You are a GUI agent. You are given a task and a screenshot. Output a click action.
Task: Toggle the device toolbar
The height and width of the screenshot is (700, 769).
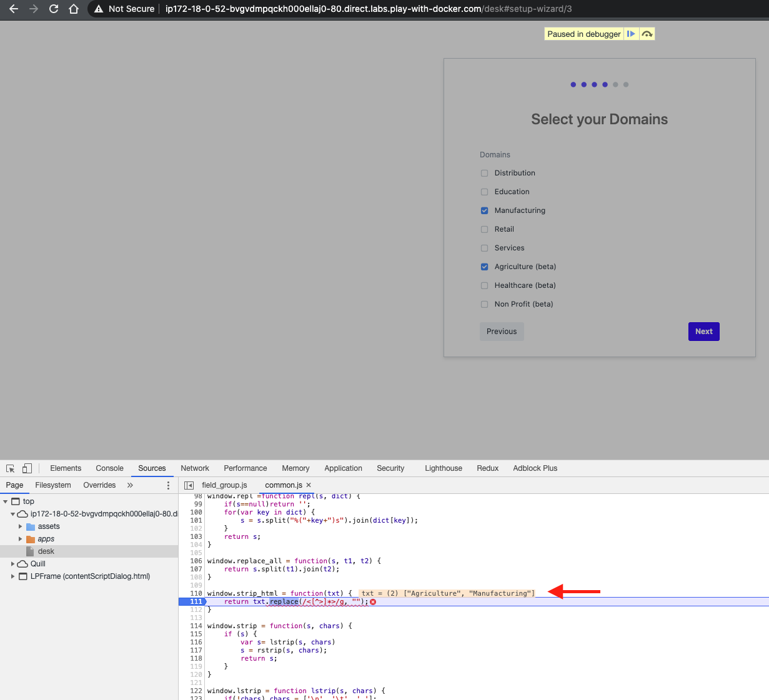[26, 468]
